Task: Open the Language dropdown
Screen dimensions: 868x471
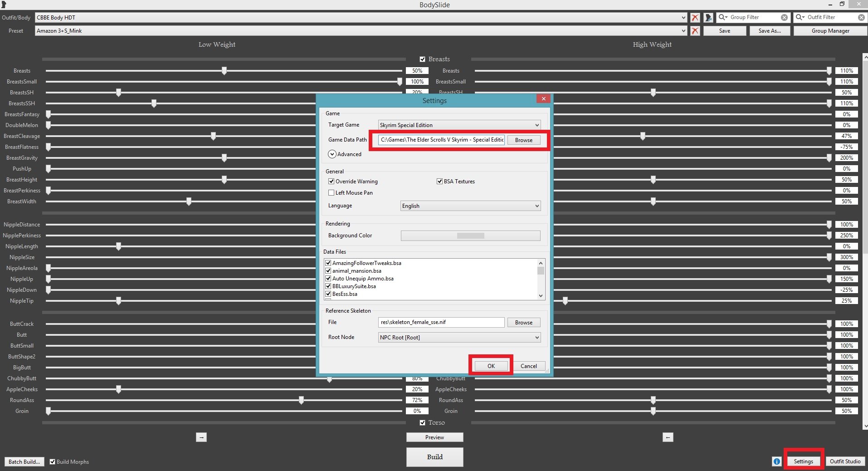Action: 470,206
